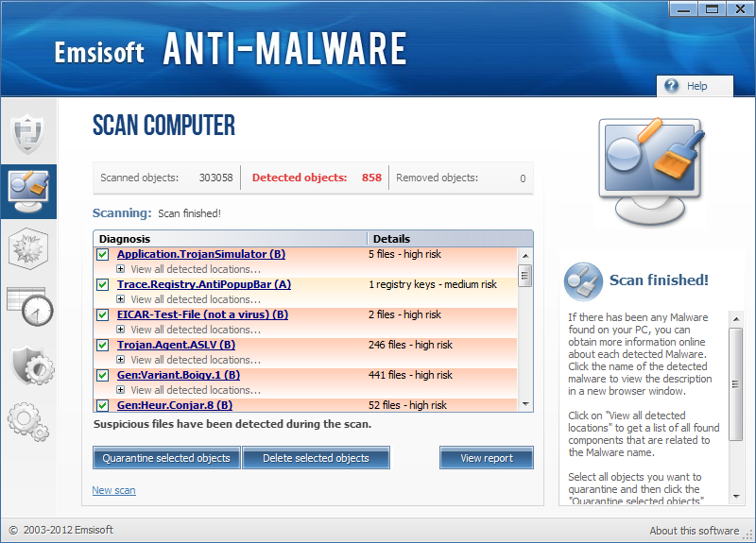The width and height of the screenshot is (756, 543).
Task: Open Trojan.Agent.ASLV (B) description link
Action: (176, 345)
